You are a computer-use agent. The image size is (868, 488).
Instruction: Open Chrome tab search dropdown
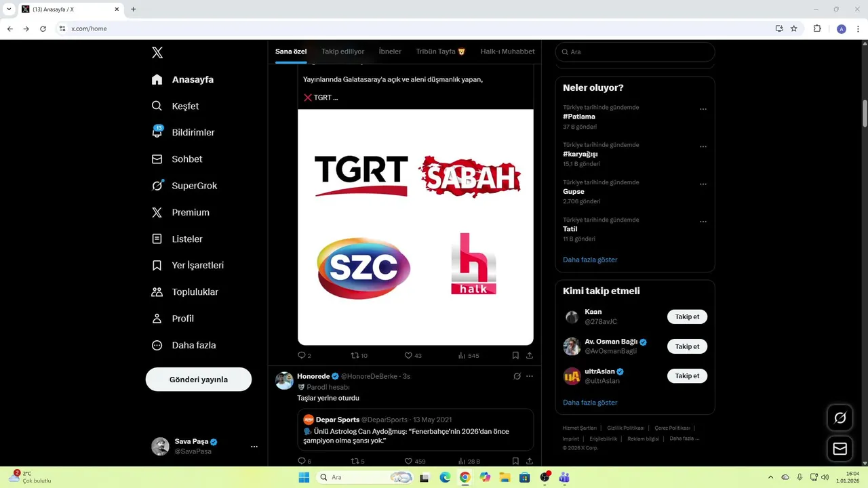(9, 9)
